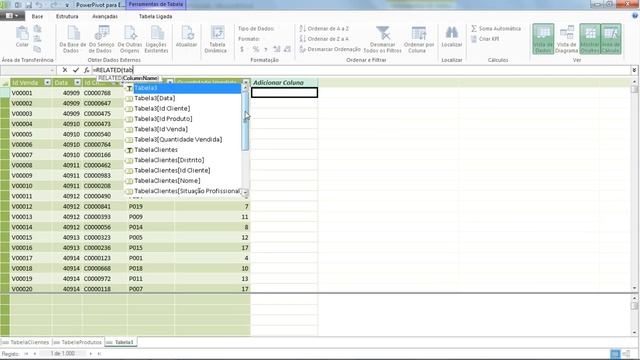Switch to grid view in status bar
Image resolution: width=640 pixels, height=360 pixels.
pos(615,353)
